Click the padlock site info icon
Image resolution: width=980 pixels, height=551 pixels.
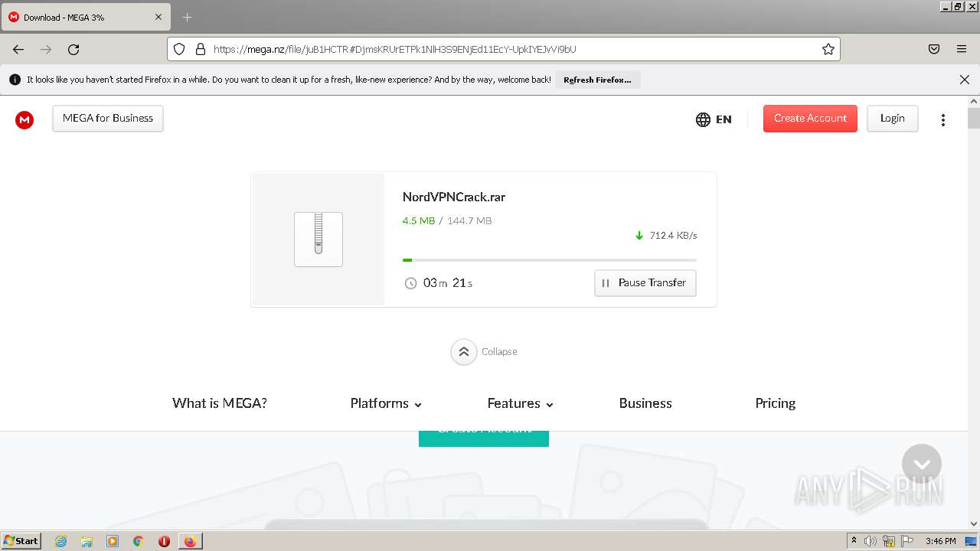[201, 49]
